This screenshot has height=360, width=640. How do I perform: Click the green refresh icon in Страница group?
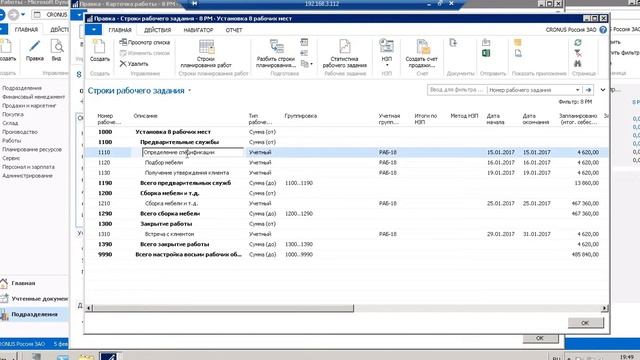click(578, 42)
